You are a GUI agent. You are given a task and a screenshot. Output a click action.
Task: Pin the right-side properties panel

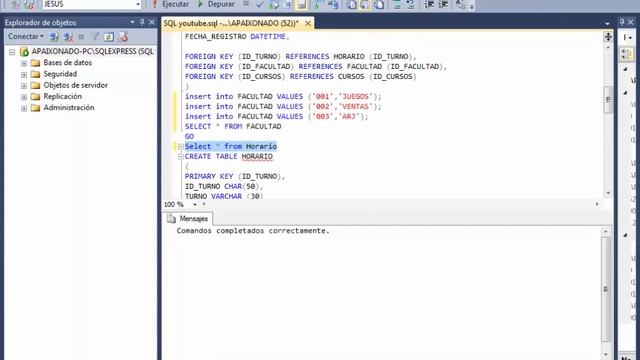pyautogui.click(x=622, y=22)
